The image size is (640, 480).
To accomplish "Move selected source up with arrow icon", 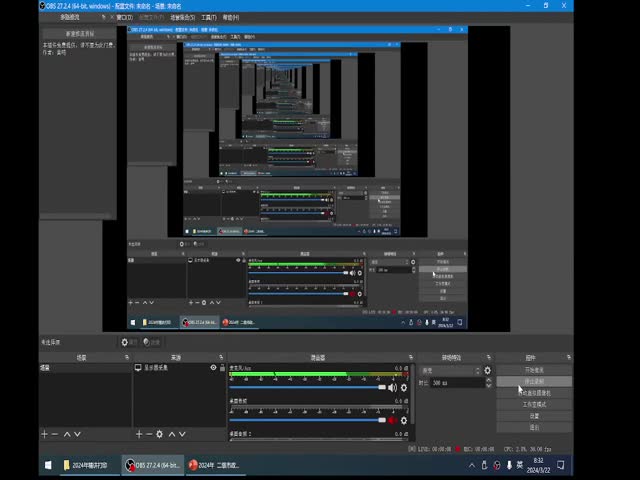I will [172, 434].
